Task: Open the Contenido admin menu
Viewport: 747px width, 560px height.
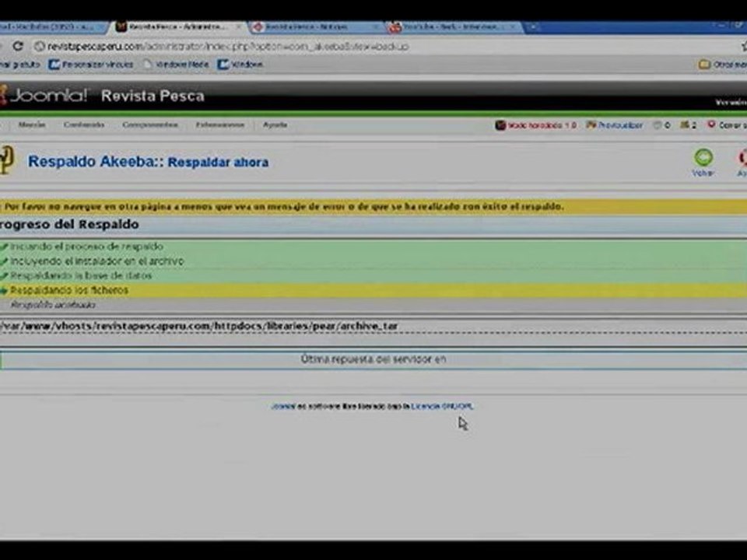Action: (x=84, y=124)
